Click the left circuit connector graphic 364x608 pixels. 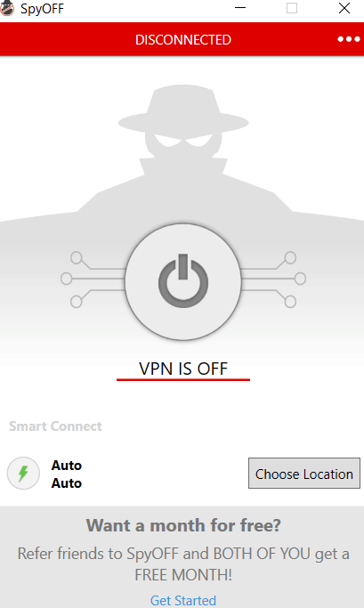tap(93, 280)
